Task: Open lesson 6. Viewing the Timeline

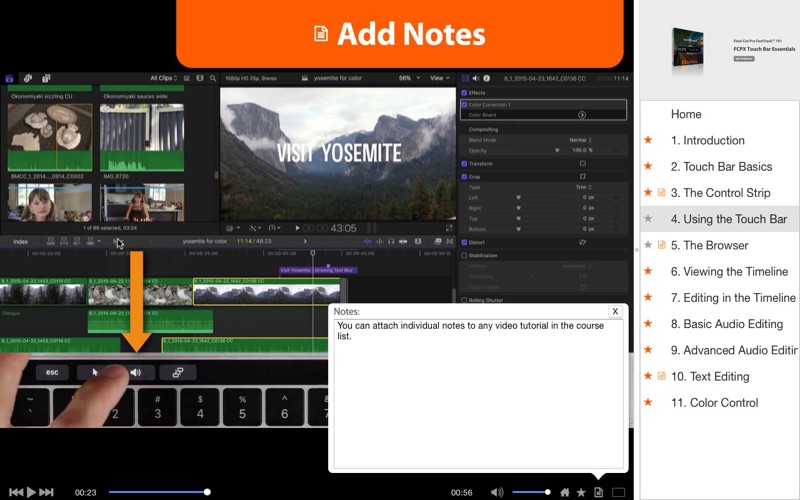Action: (x=729, y=271)
